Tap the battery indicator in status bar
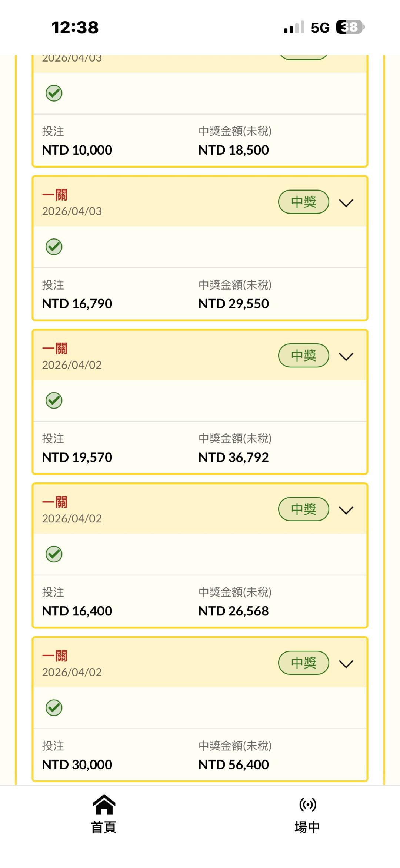This screenshot has height=868, width=400. 350,27
